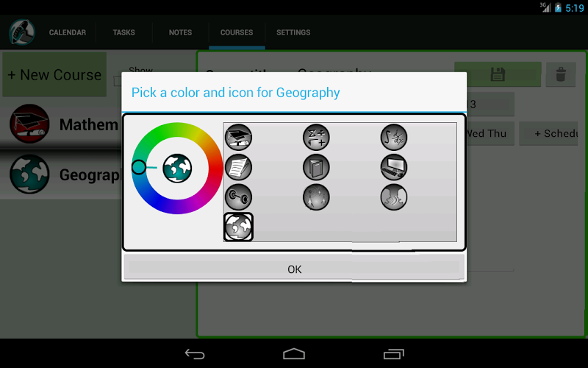Open the Tasks tab
Screen dimensions: 588x368
point(123,32)
